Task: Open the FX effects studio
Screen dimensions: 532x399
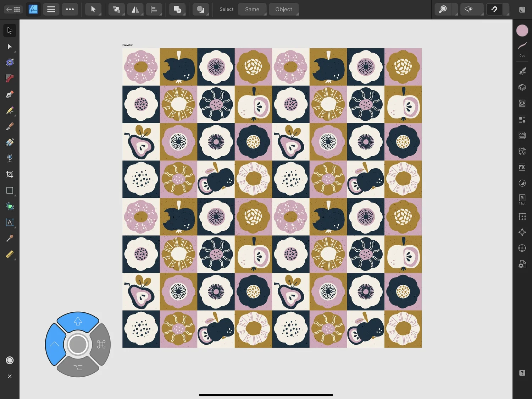Action: [522, 167]
